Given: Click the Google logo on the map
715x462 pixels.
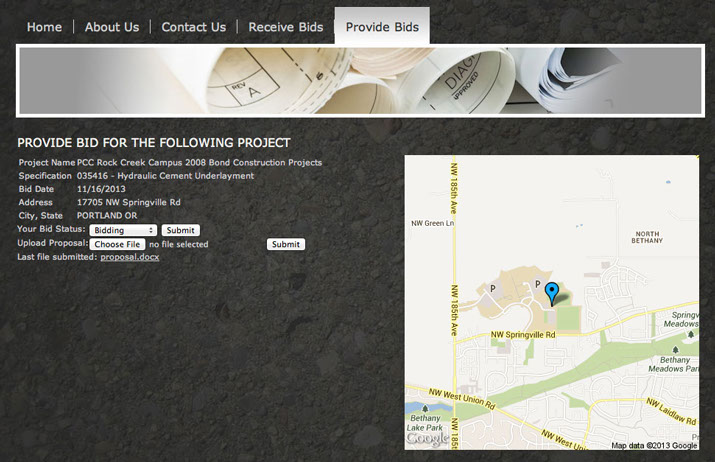Looking at the screenshot, I should point(428,439).
